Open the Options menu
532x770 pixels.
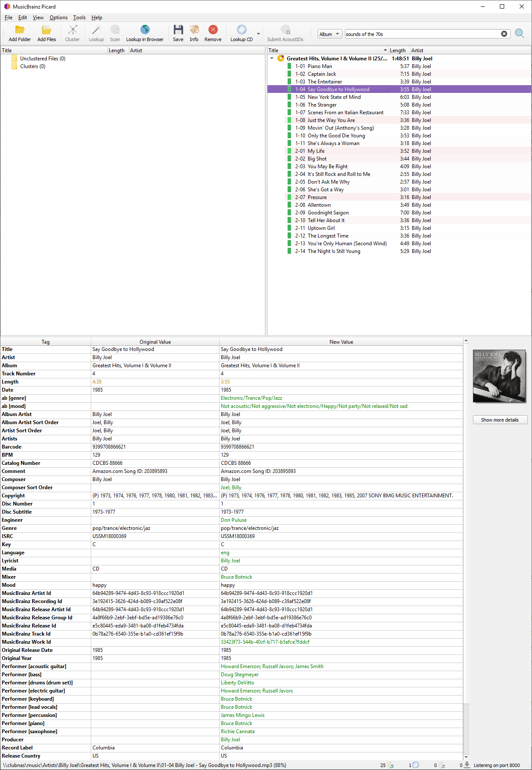point(59,18)
